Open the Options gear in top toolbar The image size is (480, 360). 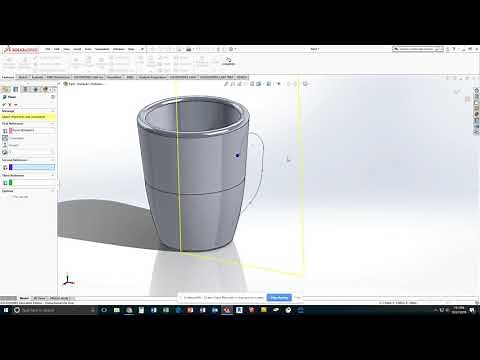point(231,49)
